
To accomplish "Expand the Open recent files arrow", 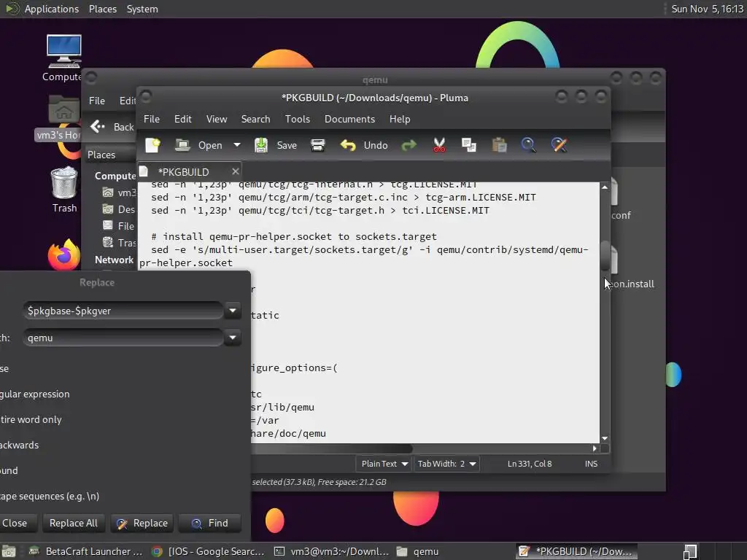I will coord(237,145).
